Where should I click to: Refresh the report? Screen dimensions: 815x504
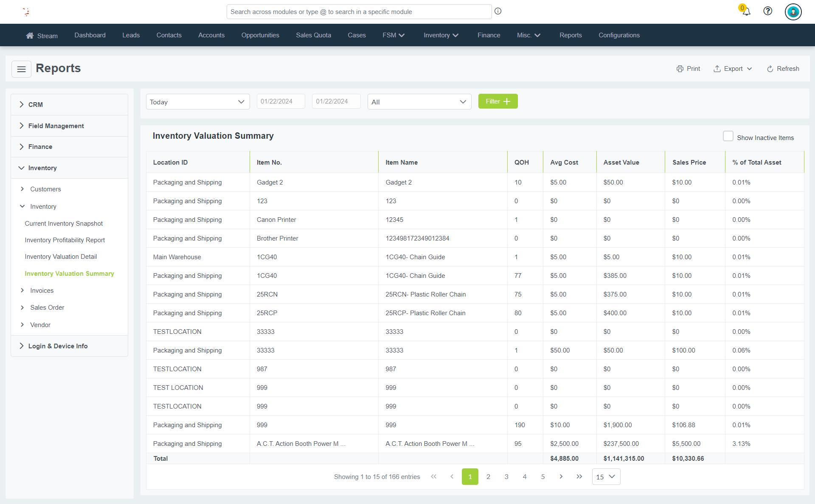783,69
